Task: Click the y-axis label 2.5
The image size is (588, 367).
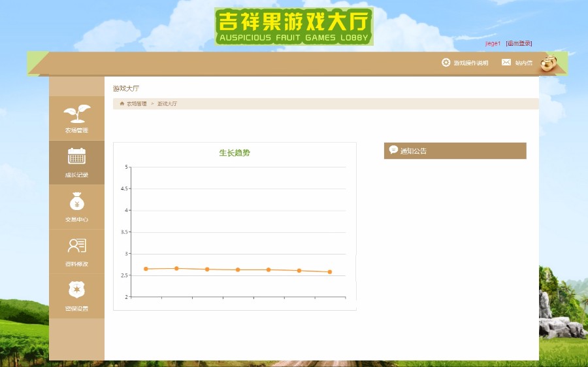Action: coord(124,275)
